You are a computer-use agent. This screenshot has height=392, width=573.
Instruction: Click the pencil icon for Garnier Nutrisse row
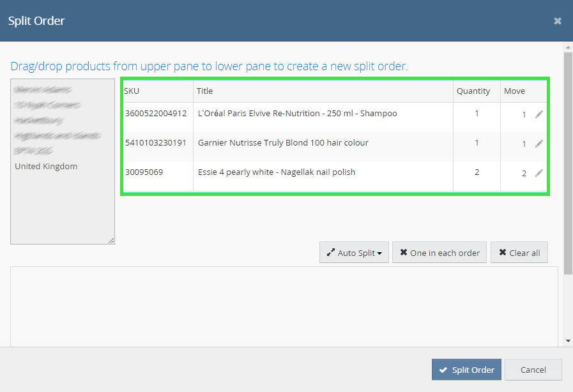539,144
